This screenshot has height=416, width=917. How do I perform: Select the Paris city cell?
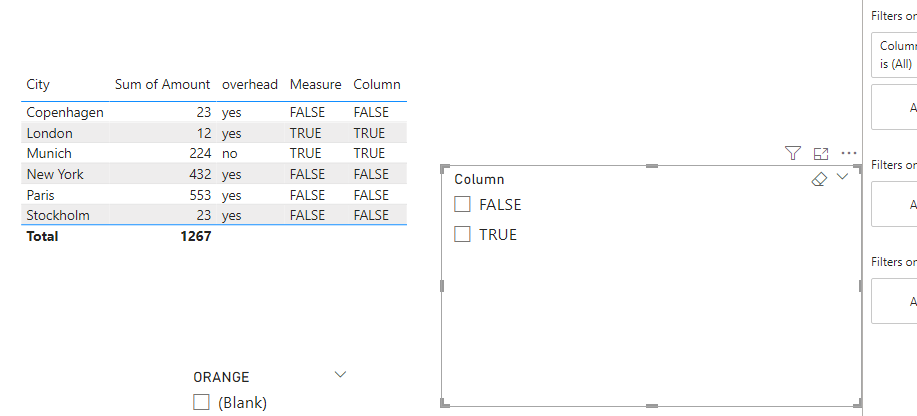point(40,195)
